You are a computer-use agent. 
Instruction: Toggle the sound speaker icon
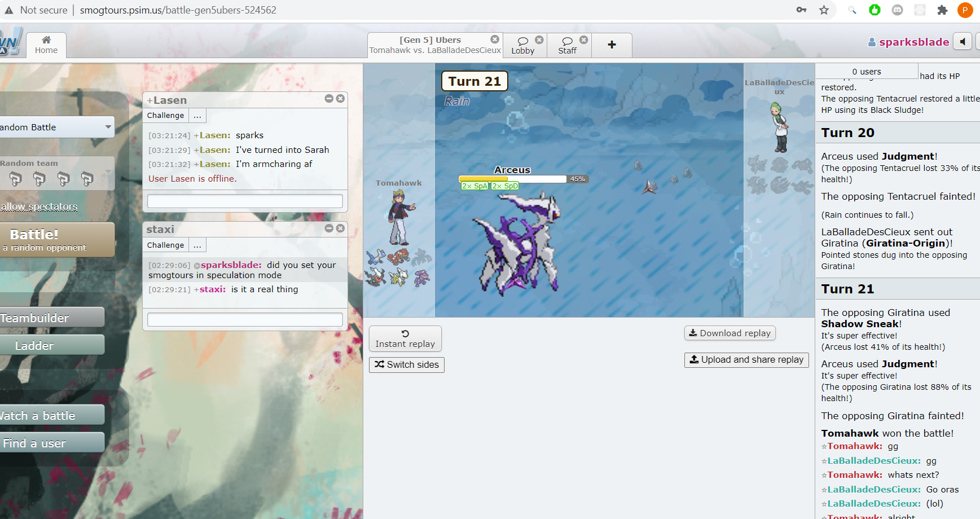(x=963, y=41)
